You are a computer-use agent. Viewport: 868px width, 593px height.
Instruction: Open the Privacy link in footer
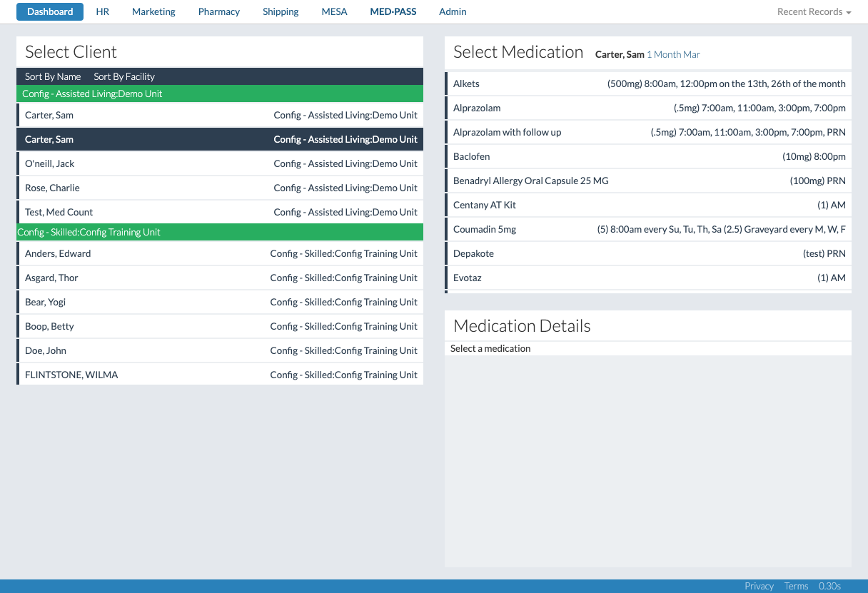[759, 586]
